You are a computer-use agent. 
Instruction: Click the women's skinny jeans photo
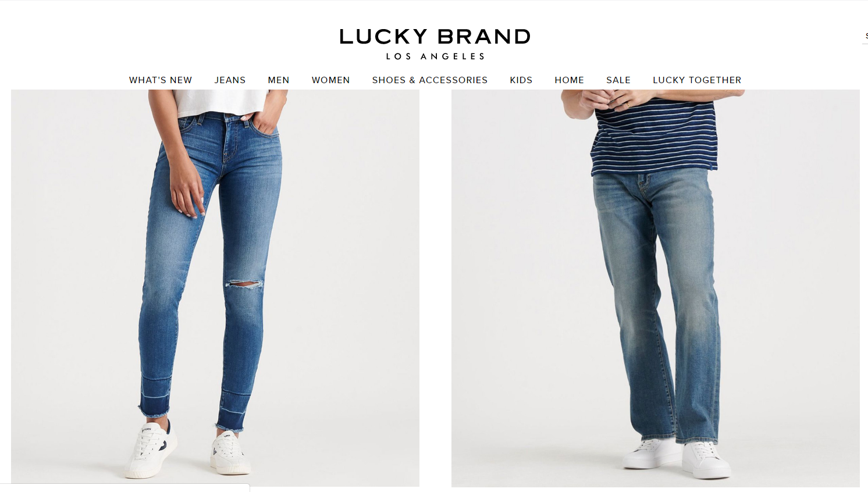(x=215, y=288)
